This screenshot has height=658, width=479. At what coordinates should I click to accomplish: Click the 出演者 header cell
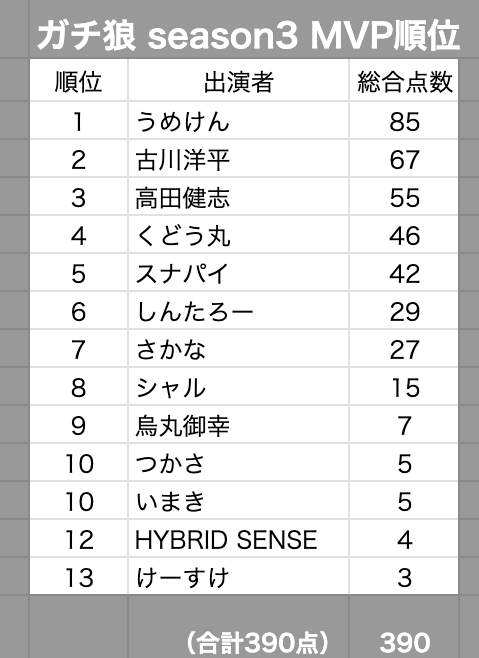click(238, 80)
